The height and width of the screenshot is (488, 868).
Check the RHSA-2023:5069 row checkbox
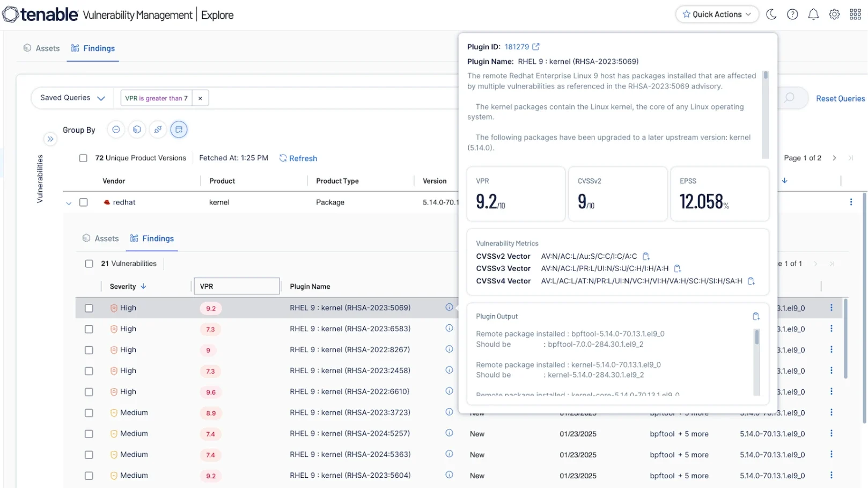[x=89, y=308]
